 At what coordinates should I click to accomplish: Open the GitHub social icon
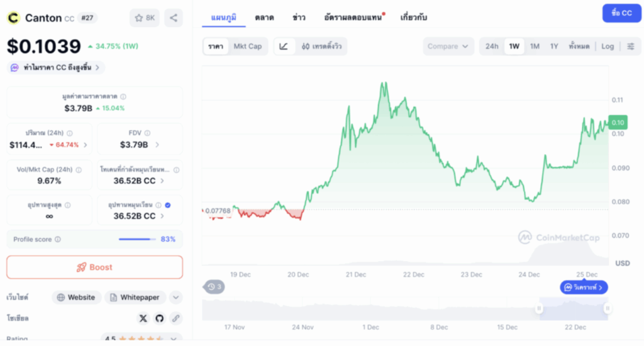pyautogui.click(x=159, y=318)
